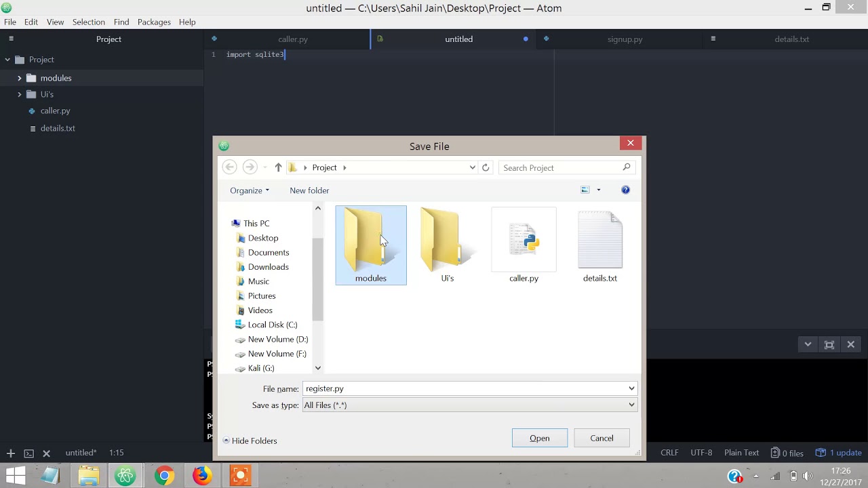868x488 pixels.
Task: Click the File name input field
Action: [x=465, y=388]
